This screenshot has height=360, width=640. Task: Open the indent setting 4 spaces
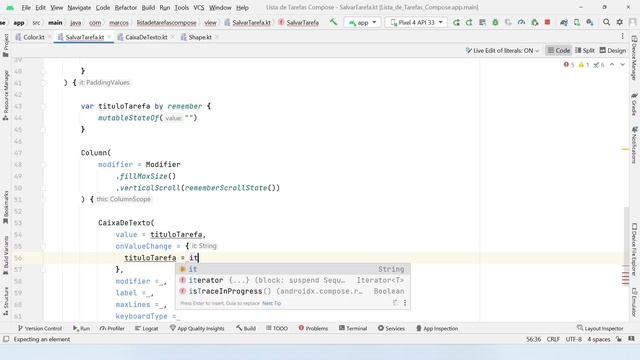[x=598, y=339]
